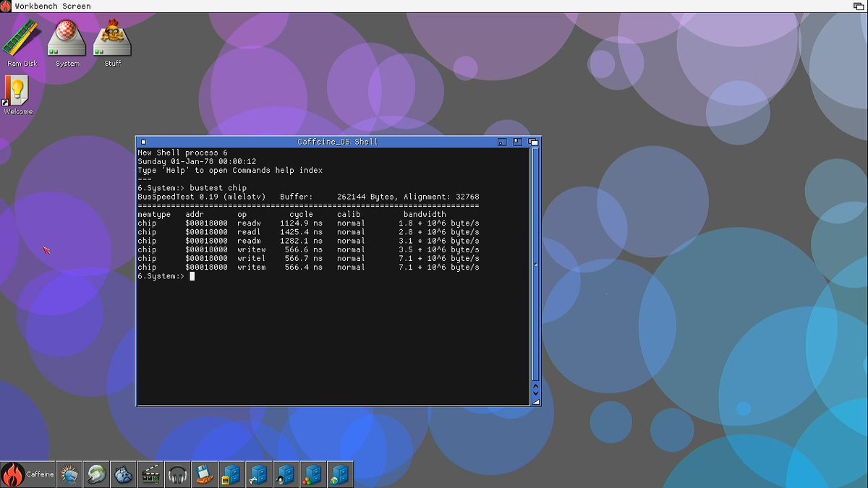The width and height of the screenshot is (868, 488).
Task: Iconify the Caffeine_OS Shell window
Action: 502,142
